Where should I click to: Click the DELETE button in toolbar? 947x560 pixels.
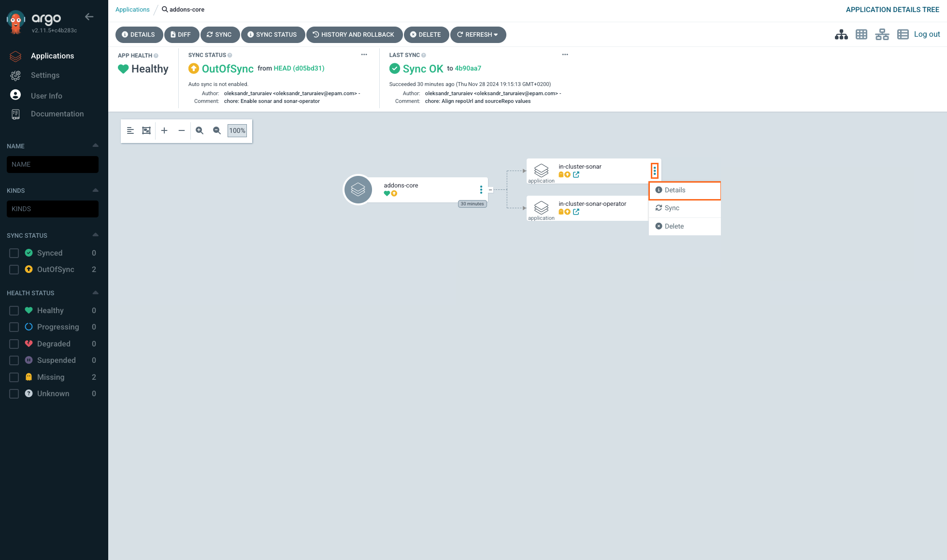425,34
